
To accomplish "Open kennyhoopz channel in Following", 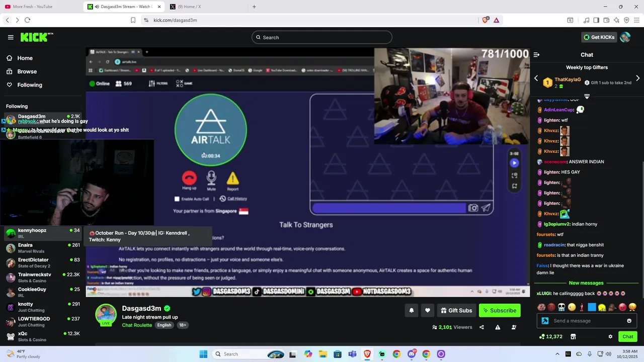I will tap(42, 233).
